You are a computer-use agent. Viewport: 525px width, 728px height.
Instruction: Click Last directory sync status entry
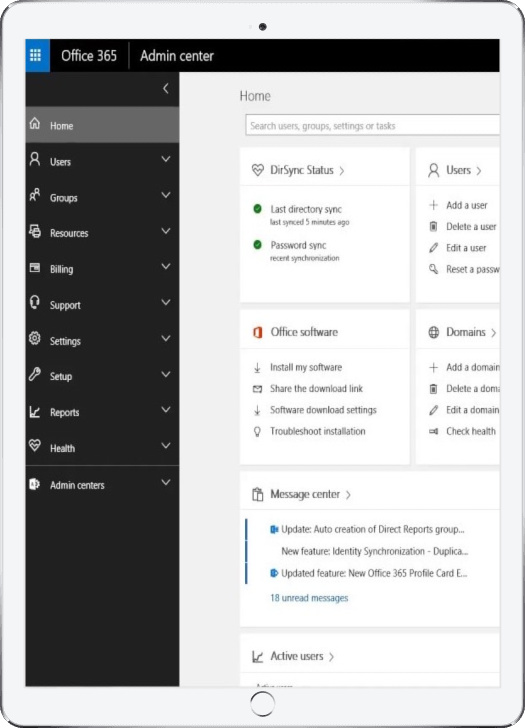click(306, 209)
